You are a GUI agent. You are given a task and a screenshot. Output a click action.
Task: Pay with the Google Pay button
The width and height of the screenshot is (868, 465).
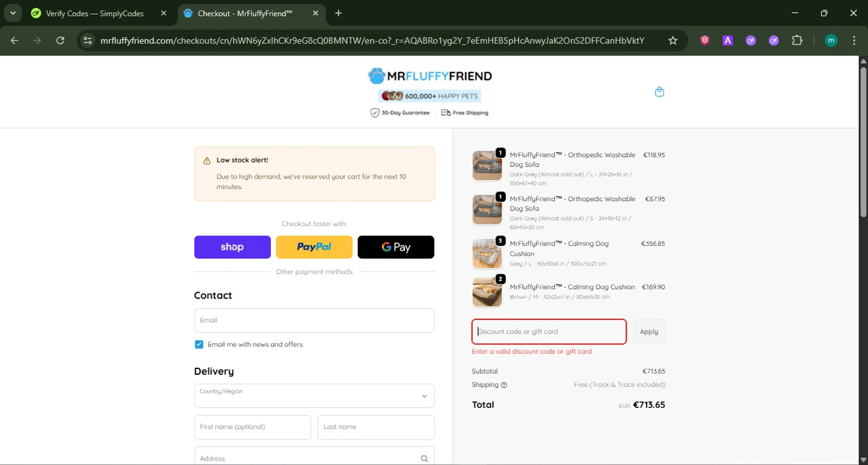(x=396, y=247)
